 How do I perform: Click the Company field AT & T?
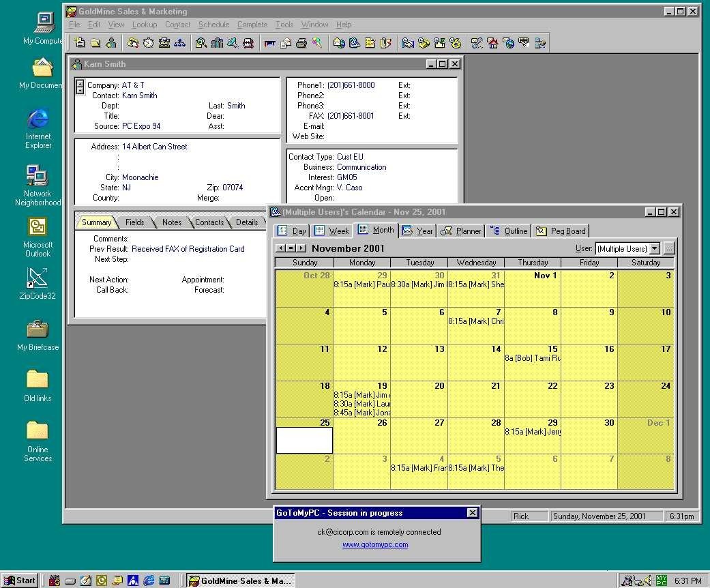133,85
